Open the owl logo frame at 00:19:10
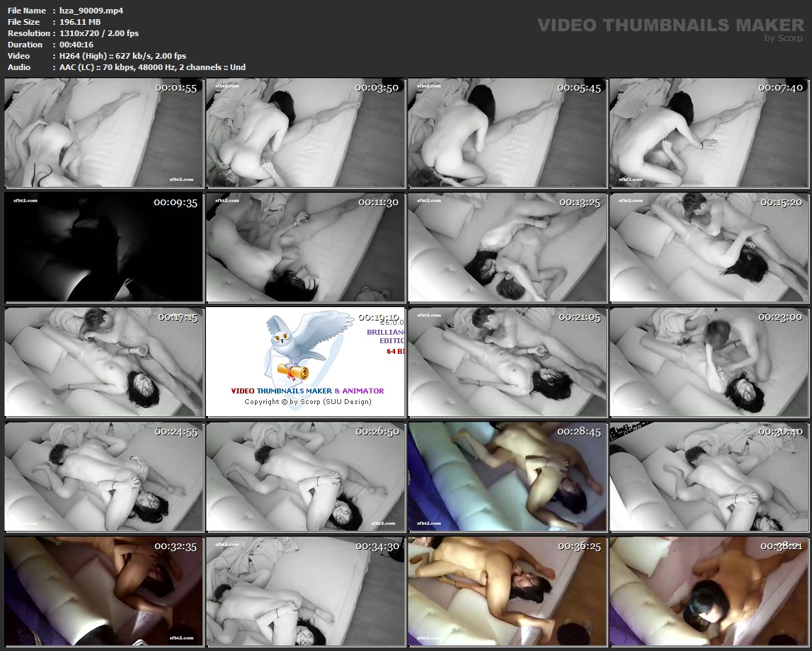Image resolution: width=812 pixels, height=651 pixels. pos(306,362)
